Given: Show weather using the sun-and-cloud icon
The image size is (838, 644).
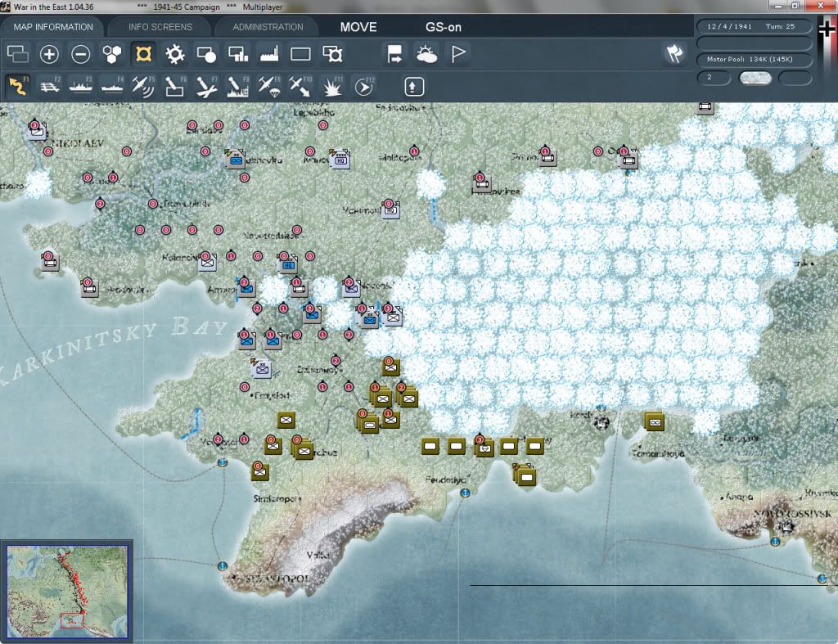Looking at the screenshot, I should [426, 54].
